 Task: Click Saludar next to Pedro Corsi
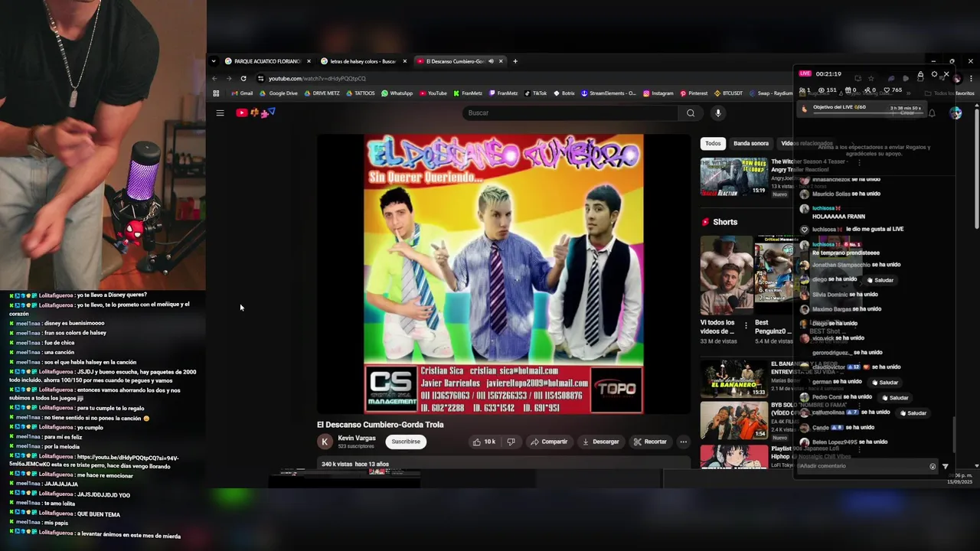894,398
